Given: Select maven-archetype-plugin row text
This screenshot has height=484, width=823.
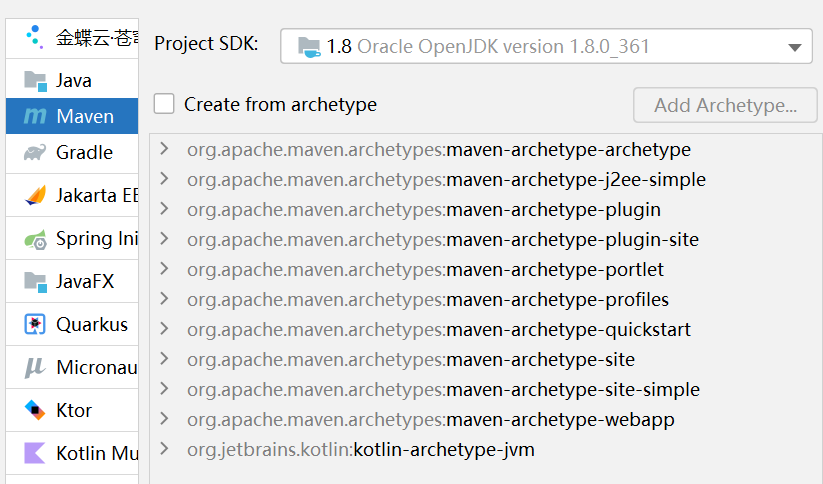Looking at the screenshot, I should 424,210.
